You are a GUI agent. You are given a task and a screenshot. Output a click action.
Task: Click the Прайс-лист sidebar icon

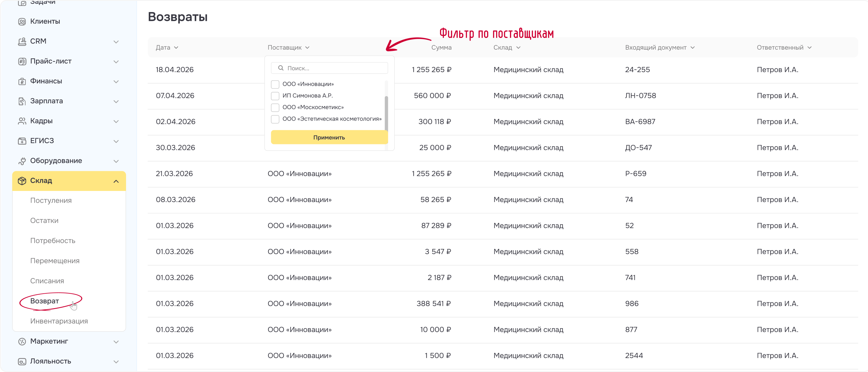click(22, 61)
